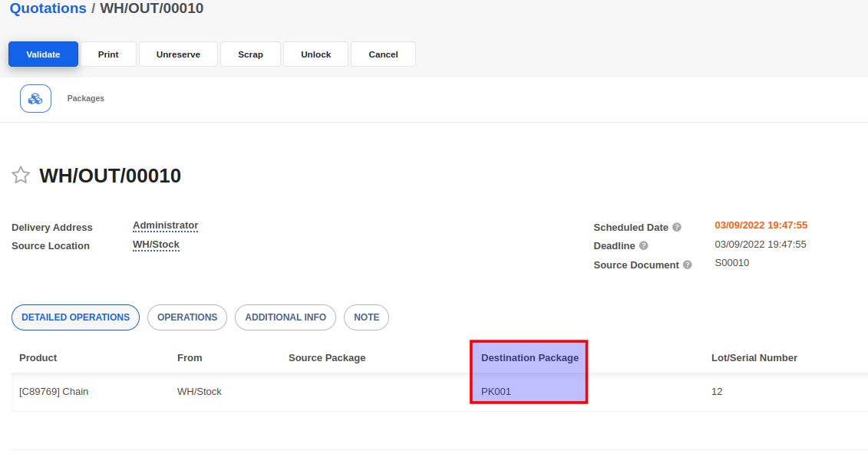
Task: Click the Print button
Action: (108, 54)
